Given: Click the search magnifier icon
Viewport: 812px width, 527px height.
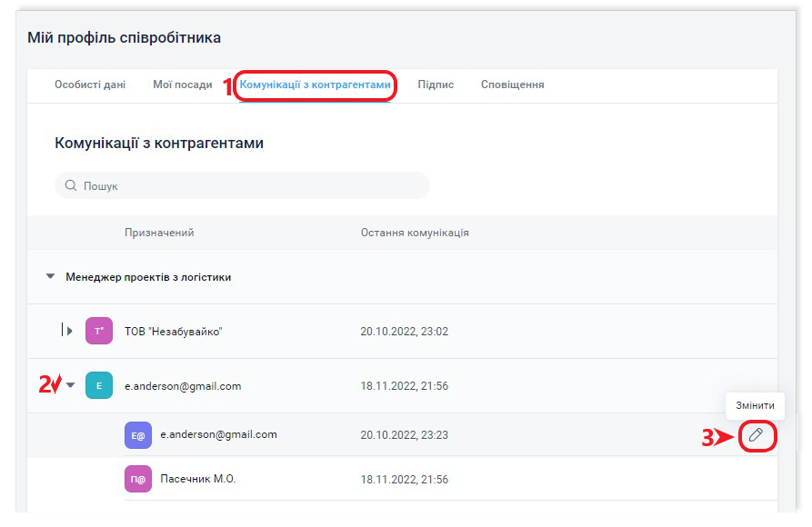Looking at the screenshot, I should (x=71, y=186).
